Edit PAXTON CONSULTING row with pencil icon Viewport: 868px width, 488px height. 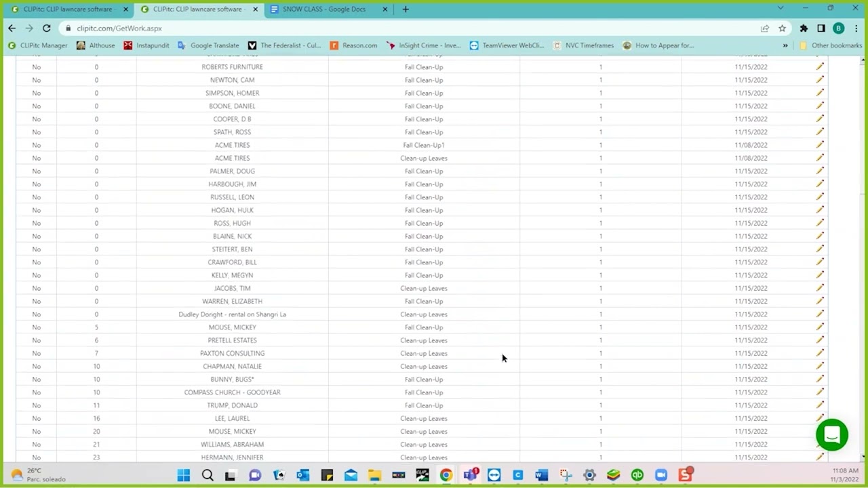click(x=820, y=353)
